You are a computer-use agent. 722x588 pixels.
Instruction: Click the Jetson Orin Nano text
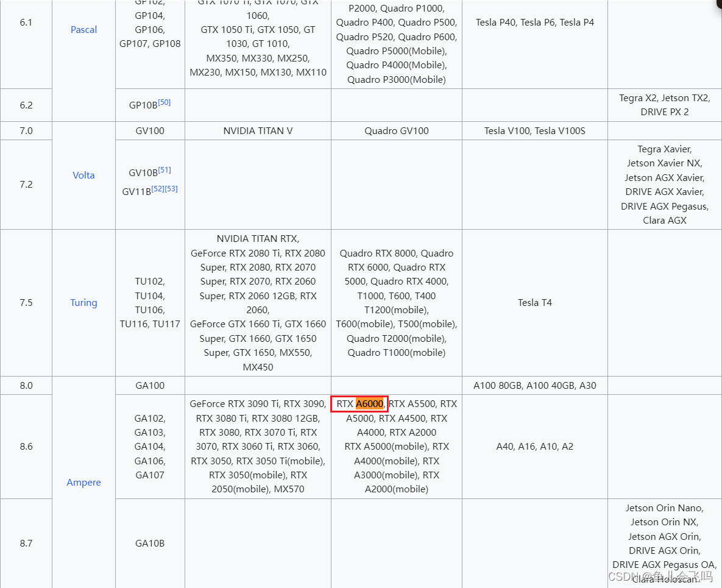point(664,508)
